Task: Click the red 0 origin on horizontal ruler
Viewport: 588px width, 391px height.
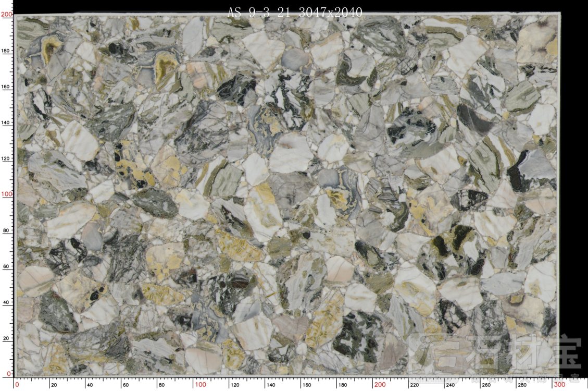Action: (x=17, y=385)
